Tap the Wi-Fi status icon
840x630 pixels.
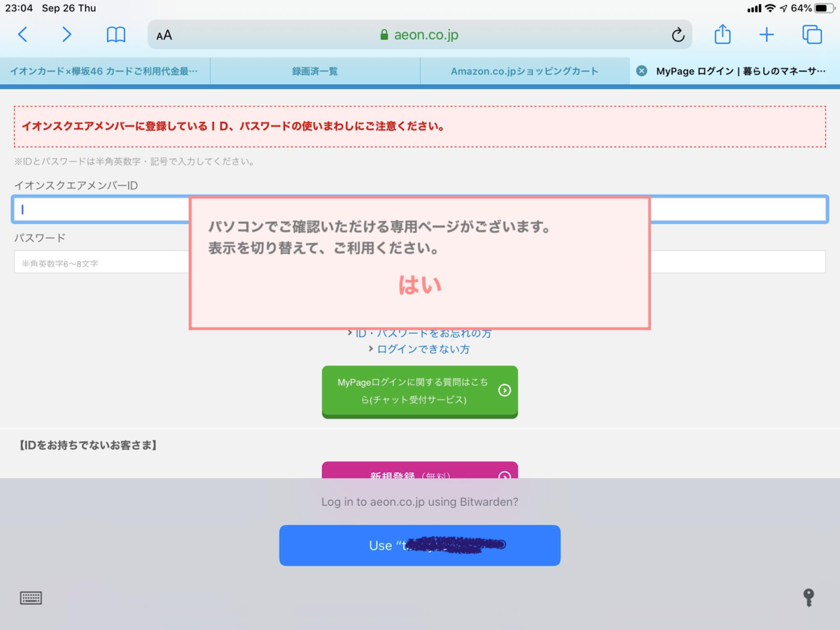pos(771,8)
